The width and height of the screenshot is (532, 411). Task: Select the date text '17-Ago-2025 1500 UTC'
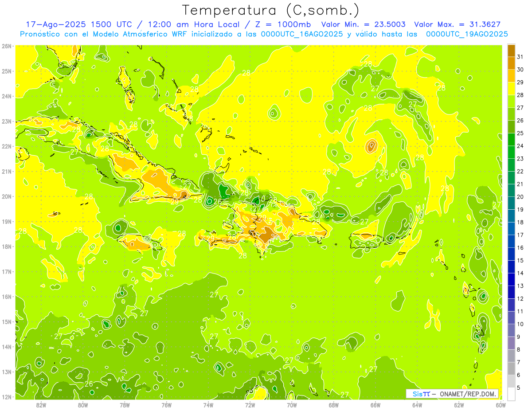click(78, 24)
